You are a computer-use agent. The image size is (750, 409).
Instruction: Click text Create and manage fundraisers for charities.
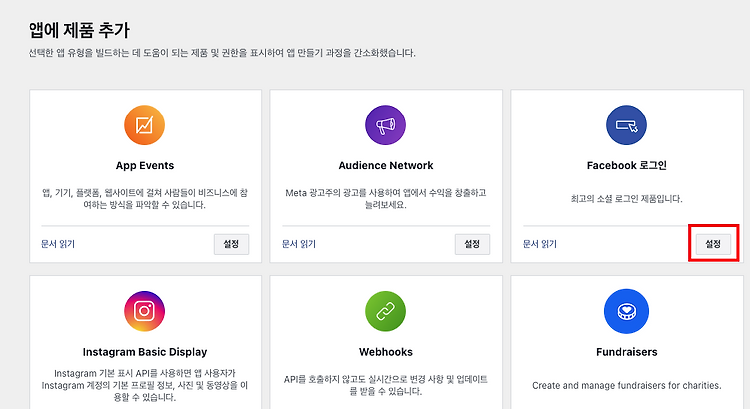click(x=627, y=386)
